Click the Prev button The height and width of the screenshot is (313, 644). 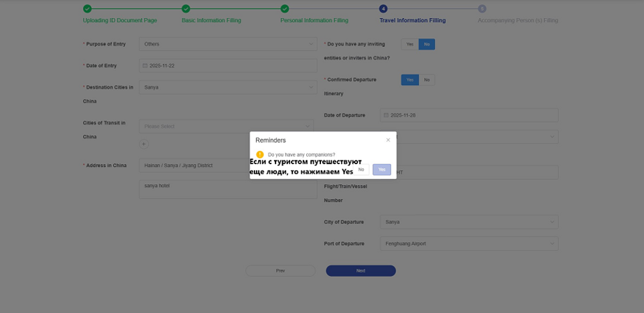280,271
